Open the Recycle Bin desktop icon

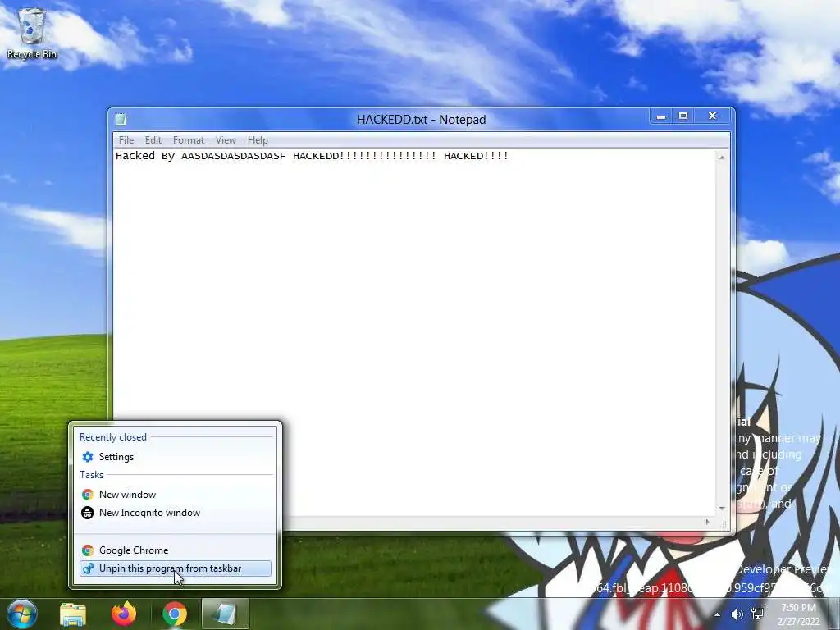[32, 34]
